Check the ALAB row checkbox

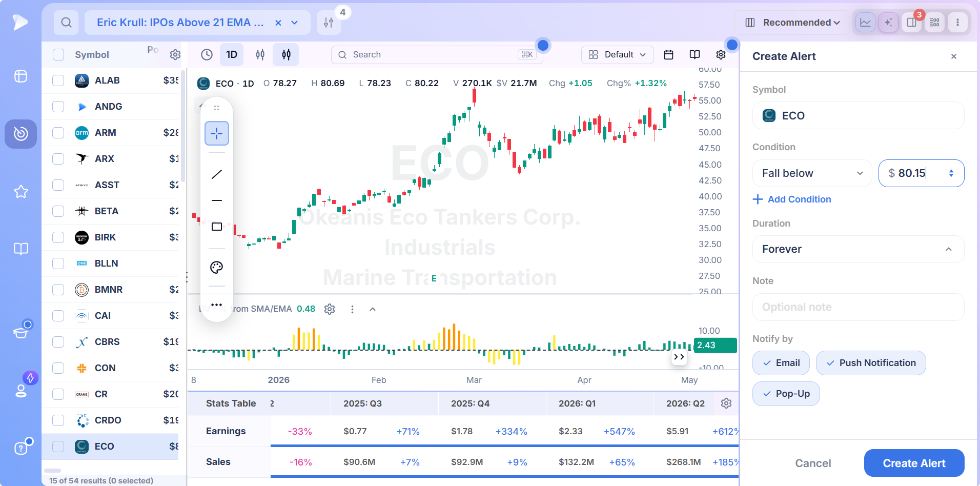pos(58,80)
